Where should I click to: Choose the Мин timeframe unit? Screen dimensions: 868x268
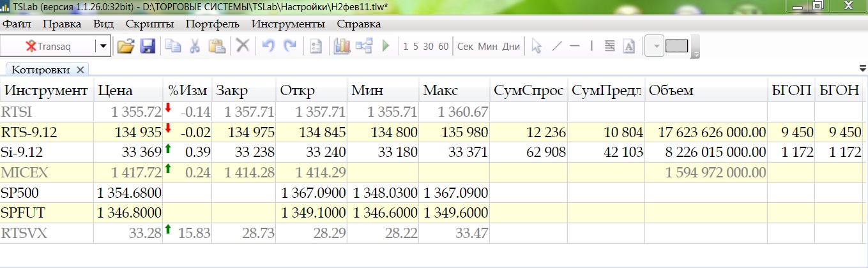pyautogui.click(x=487, y=46)
